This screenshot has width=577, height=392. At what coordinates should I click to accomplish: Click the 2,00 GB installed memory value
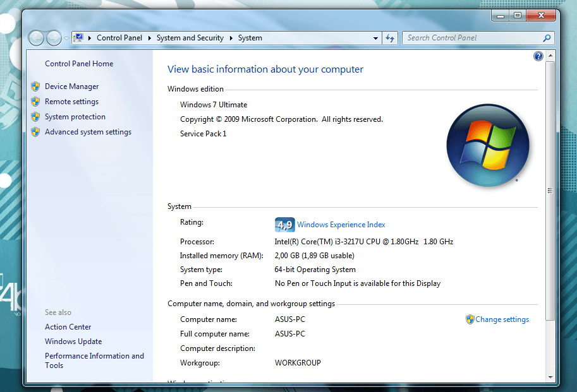[x=314, y=256]
